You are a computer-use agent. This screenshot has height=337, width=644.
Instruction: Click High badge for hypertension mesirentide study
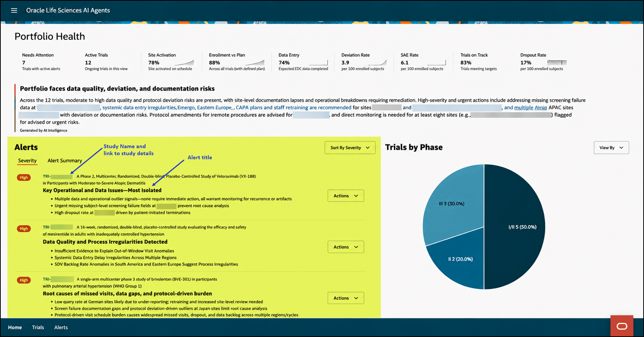coord(24,228)
